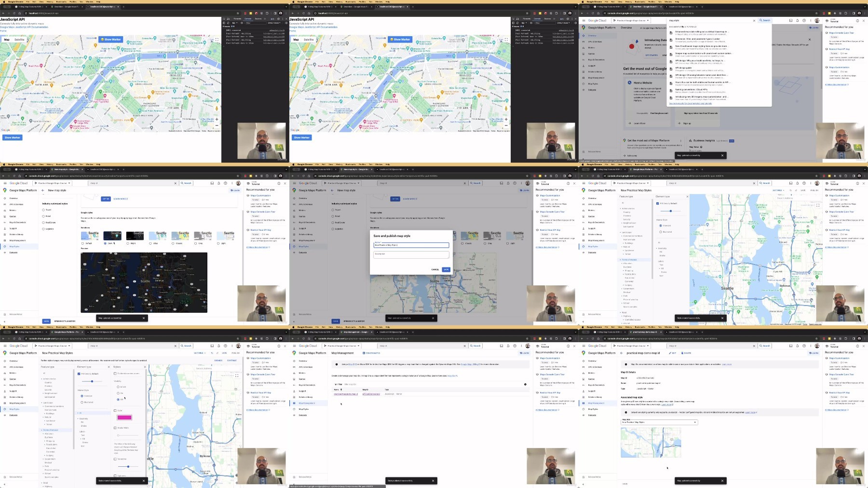Open the account avatar on the map ID details page
This screenshot has width=868, height=488.
pos(817,346)
